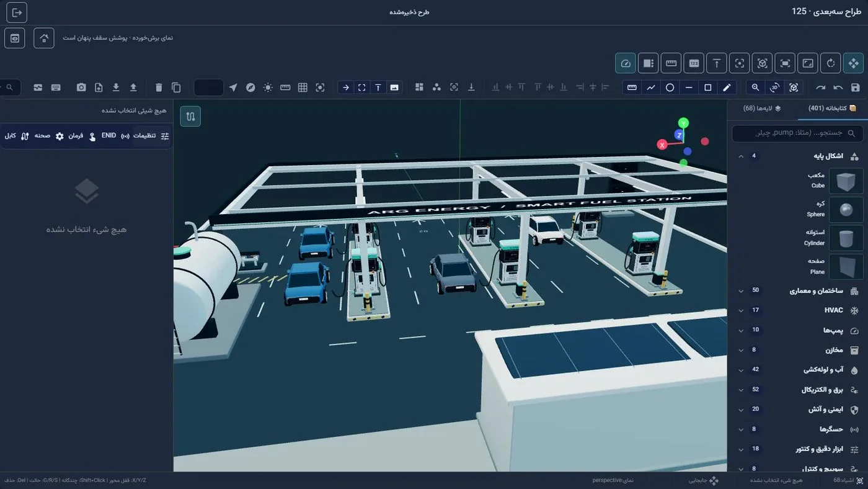Click the download arrow icon
Screen dimensions: 868x489
116,87
